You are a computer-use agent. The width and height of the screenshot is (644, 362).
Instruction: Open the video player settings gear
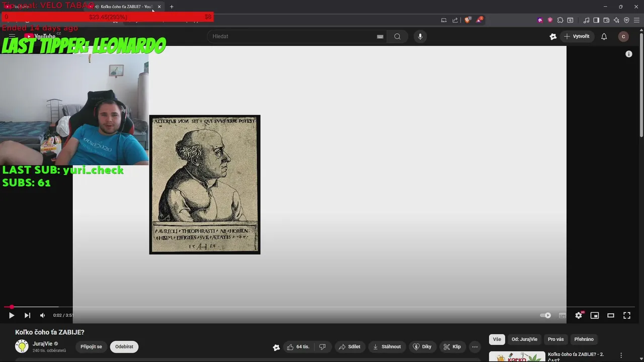click(x=579, y=315)
